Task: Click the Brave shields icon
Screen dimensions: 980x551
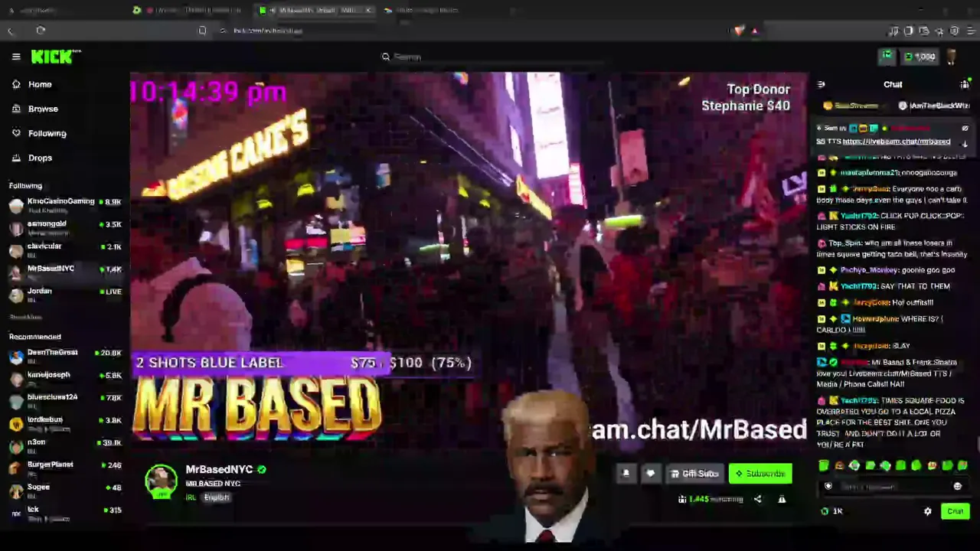Action: click(x=738, y=31)
